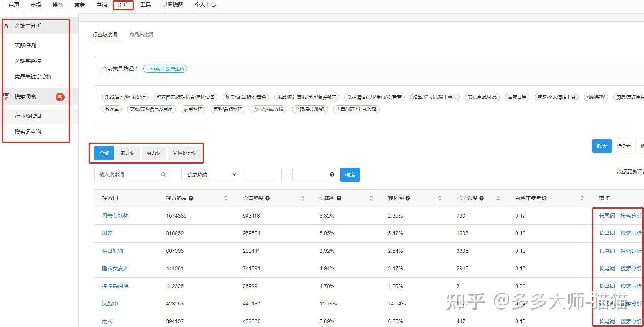Screen dimensions: 644x327
Task: Click the search magnifier icon in keyword input
Action: [163, 174]
